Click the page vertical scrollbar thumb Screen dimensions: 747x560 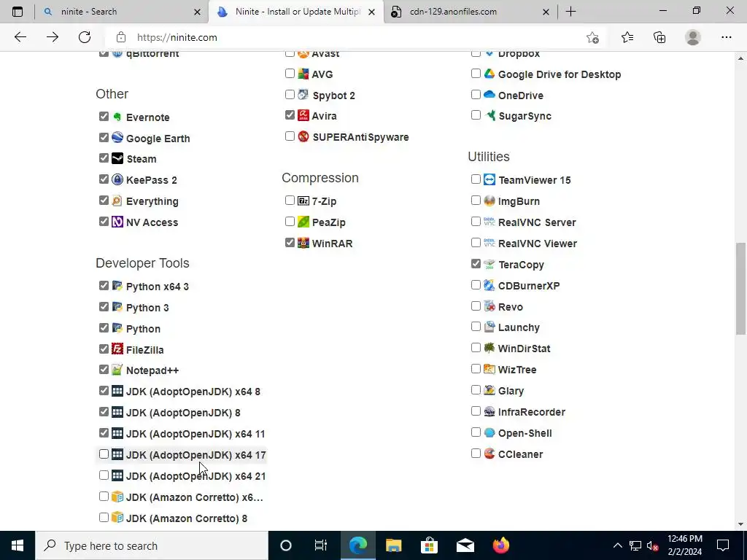tap(741, 289)
